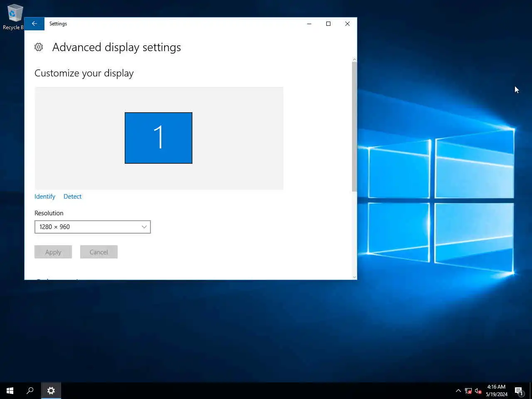The width and height of the screenshot is (532, 399).
Task: Open taskbar search magnifier
Action: 30,391
